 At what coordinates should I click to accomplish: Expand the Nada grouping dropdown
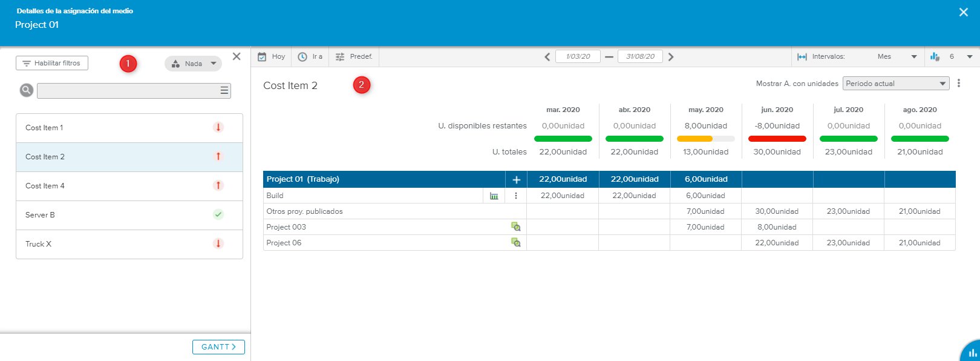point(194,64)
